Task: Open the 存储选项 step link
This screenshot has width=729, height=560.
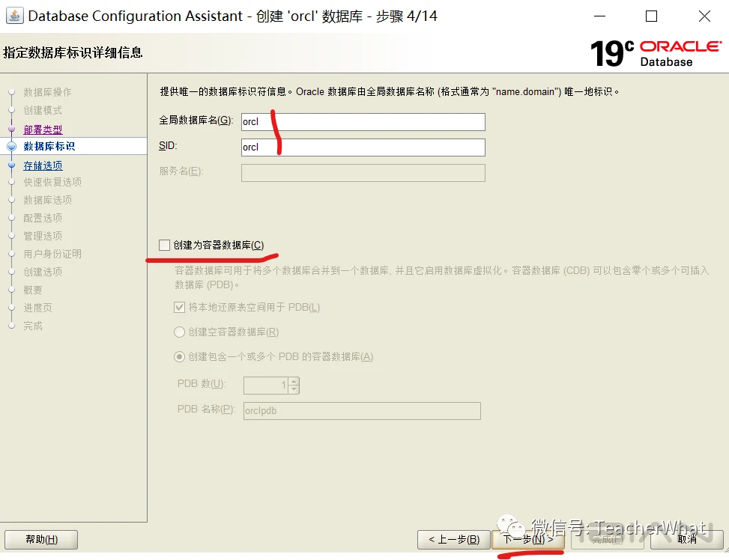Action: click(43, 165)
